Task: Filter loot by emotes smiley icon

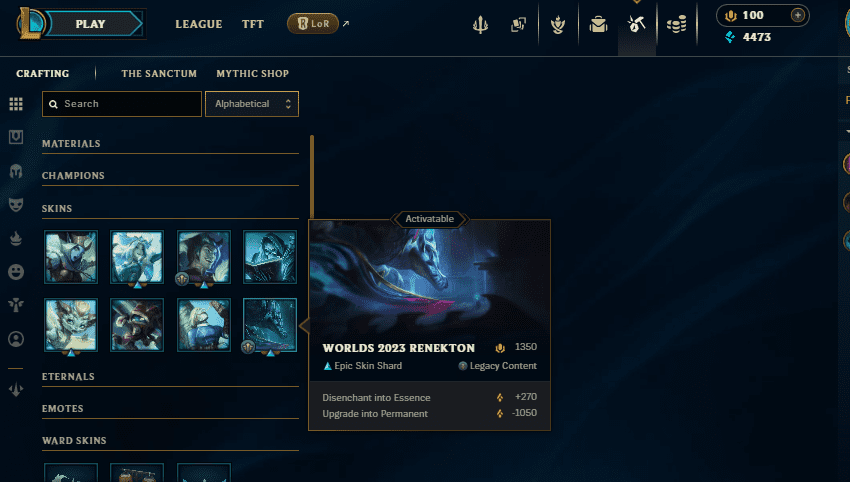Action: 16,272
